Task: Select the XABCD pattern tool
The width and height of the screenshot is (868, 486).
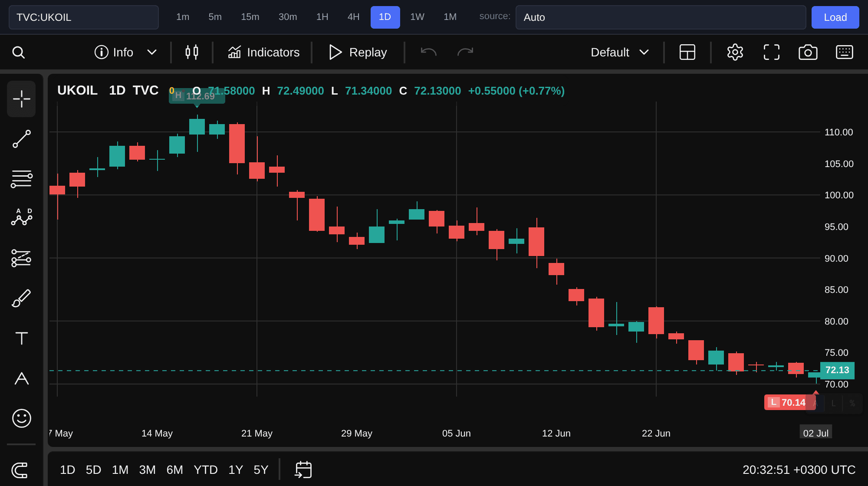Action: pyautogui.click(x=21, y=217)
